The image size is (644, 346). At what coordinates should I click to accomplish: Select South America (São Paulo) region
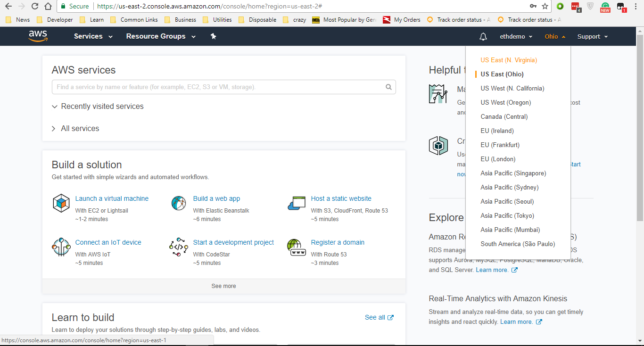tap(518, 244)
